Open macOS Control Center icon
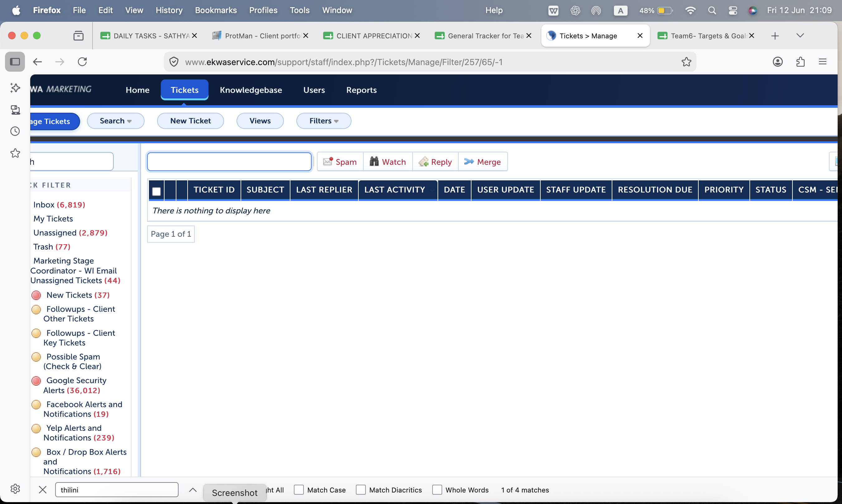Screen dimensions: 842x504 click(733, 11)
